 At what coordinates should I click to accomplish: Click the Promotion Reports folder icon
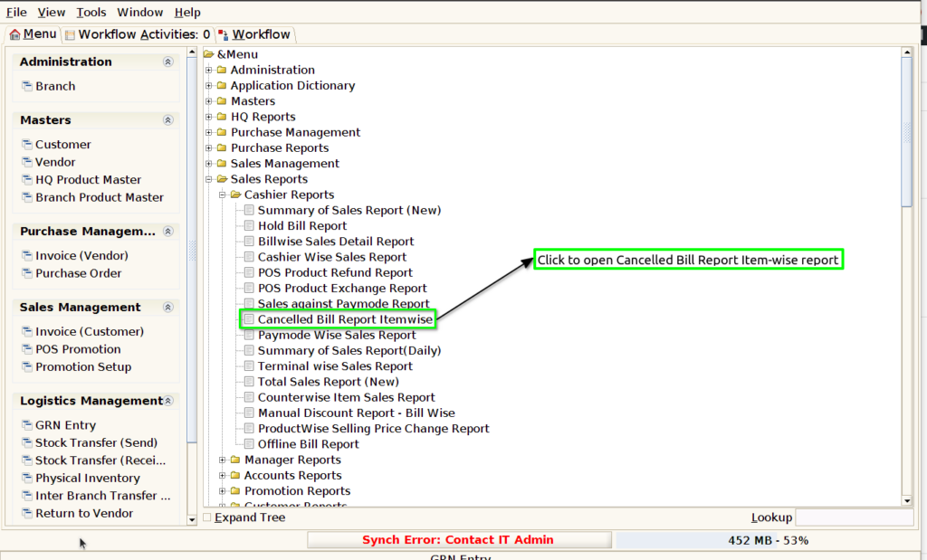[x=235, y=491]
